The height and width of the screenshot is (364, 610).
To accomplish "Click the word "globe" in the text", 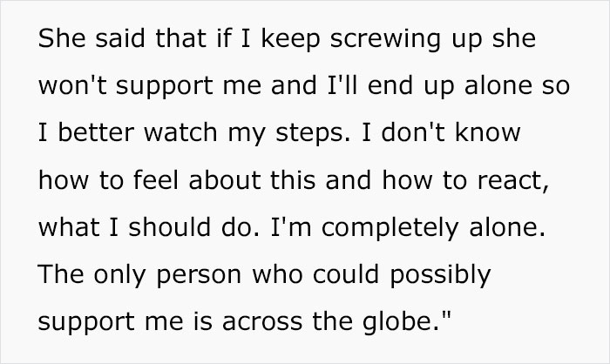I will (397, 322).
